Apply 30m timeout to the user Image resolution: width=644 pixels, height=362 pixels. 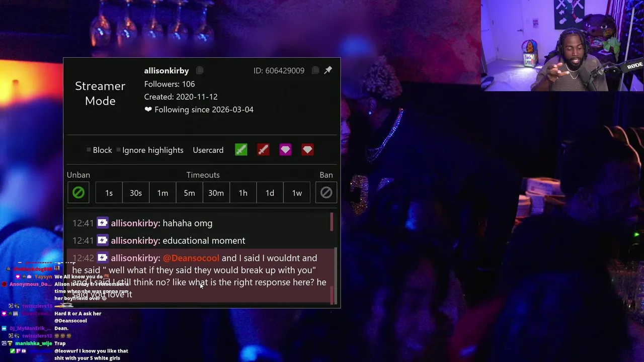(x=216, y=193)
